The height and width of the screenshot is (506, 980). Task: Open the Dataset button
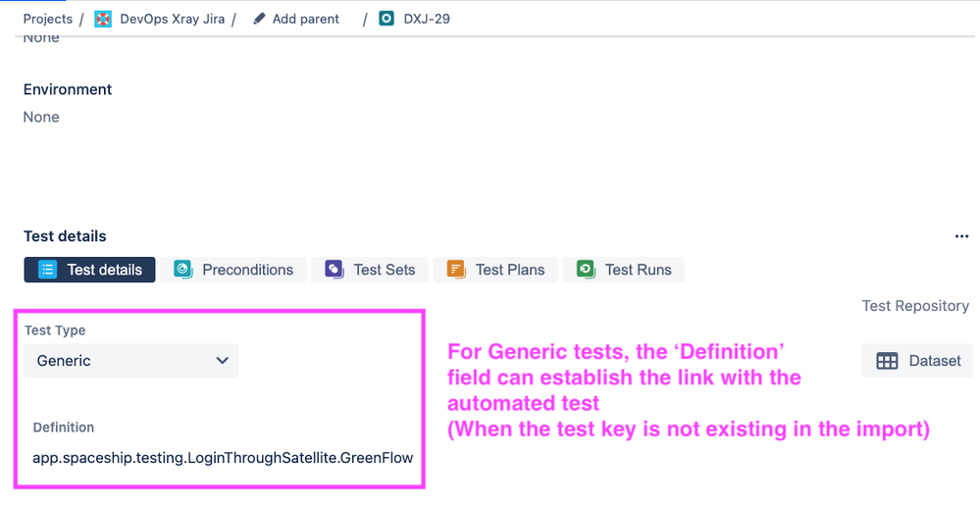(917, 361)
